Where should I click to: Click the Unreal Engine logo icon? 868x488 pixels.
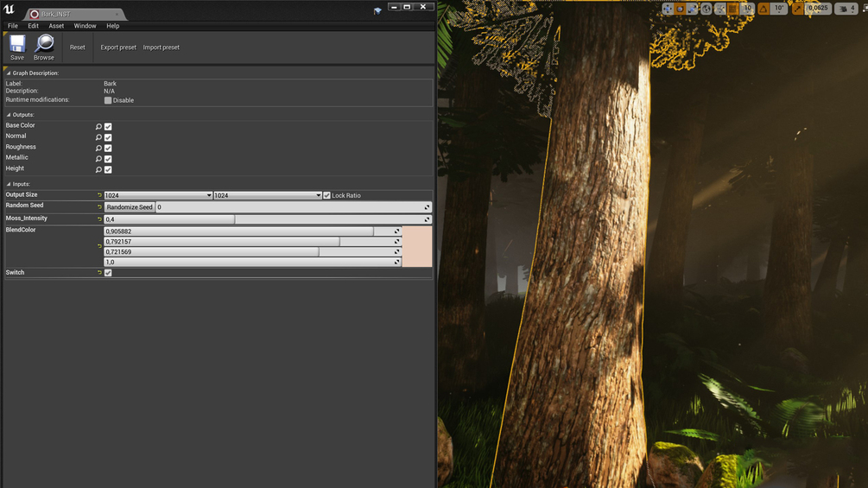[10, 10]
